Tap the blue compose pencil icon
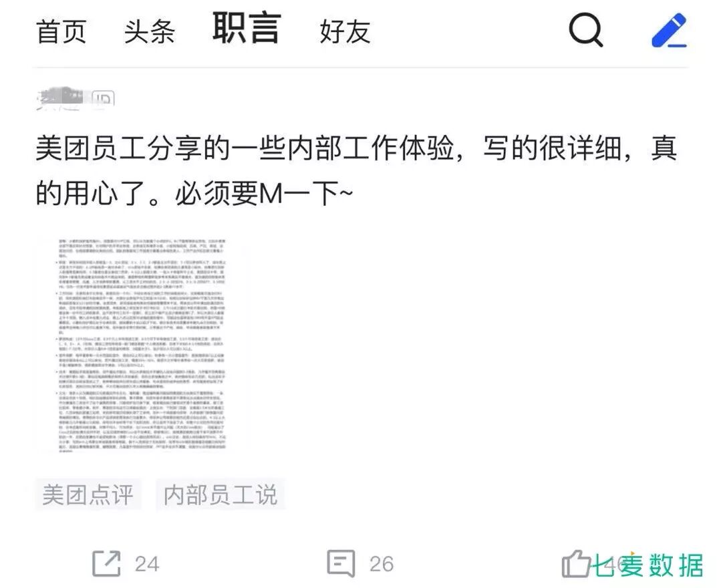This screenshot has width=717, height=588. (x=669, y=30)
